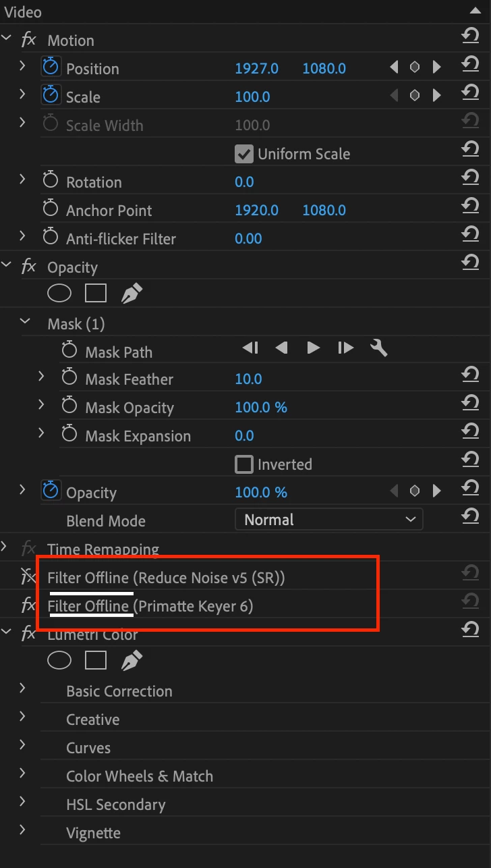Track selected mask backward one frame

point(250,348)
